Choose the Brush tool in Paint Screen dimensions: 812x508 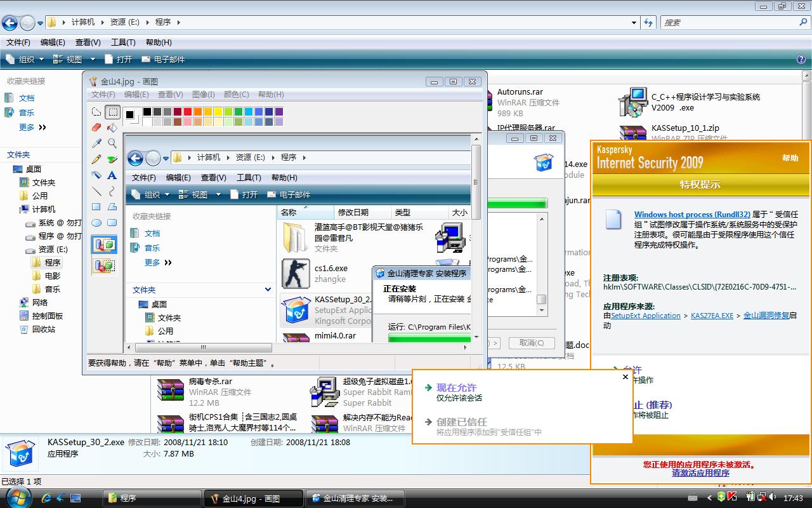pyautogui.click(x=112, y=159)
